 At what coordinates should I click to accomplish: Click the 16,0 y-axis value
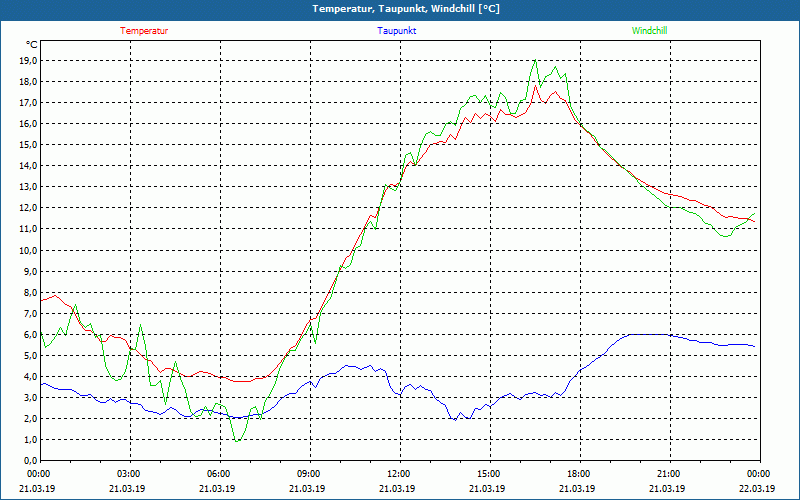click(28, 124)
